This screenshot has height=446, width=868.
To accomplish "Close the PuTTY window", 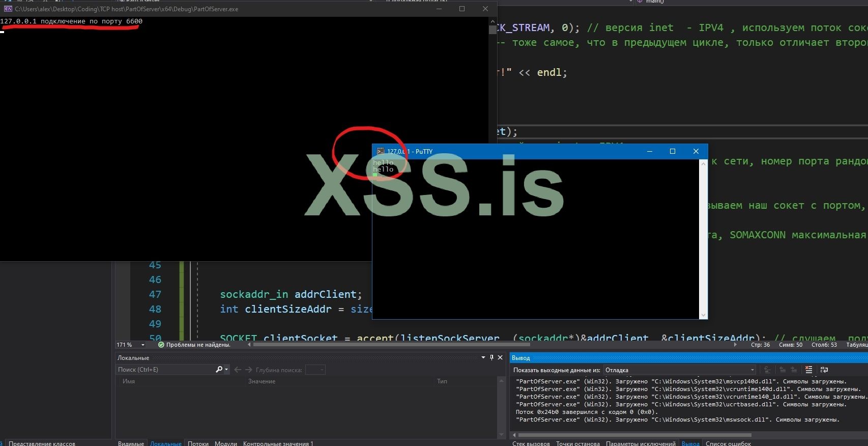I will click(x=696, y=151).
